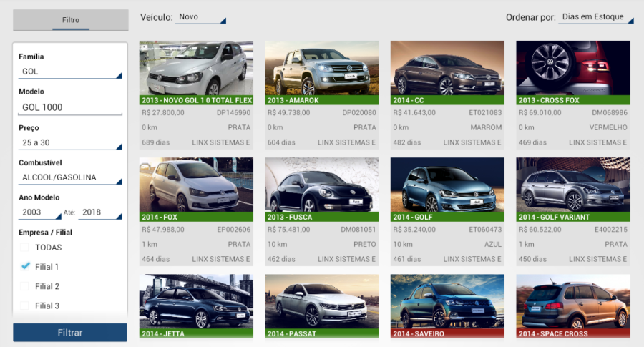The width and height of the screenshot is (644, 347).
Task: Open the Ordenar por dropdown
Action: coord(595,17)
